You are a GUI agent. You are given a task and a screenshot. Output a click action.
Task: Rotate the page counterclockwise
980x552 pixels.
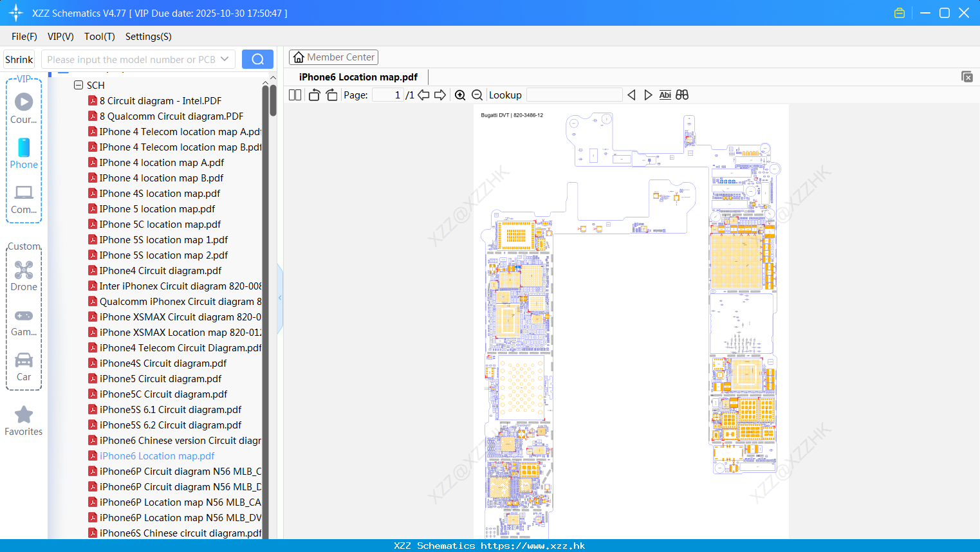(314, 95)
